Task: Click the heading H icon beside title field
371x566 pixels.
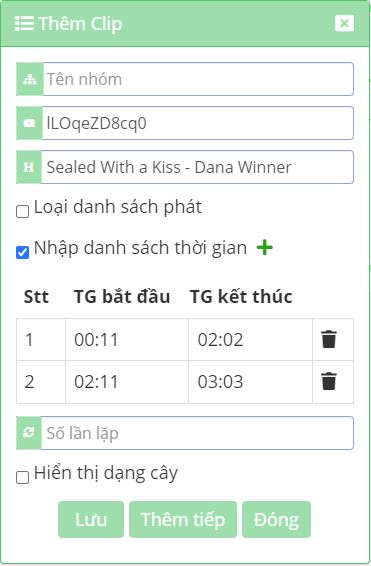Action: (x=29, y=167)
